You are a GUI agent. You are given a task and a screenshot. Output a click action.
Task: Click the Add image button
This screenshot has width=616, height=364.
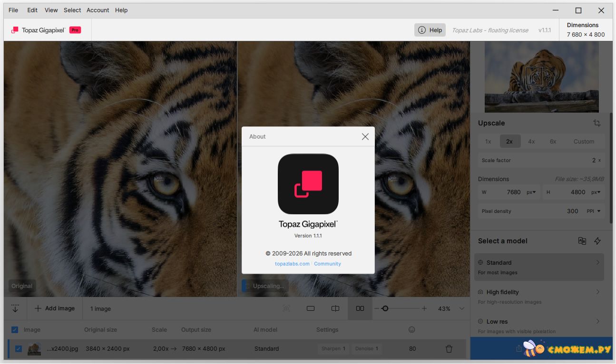55,308
